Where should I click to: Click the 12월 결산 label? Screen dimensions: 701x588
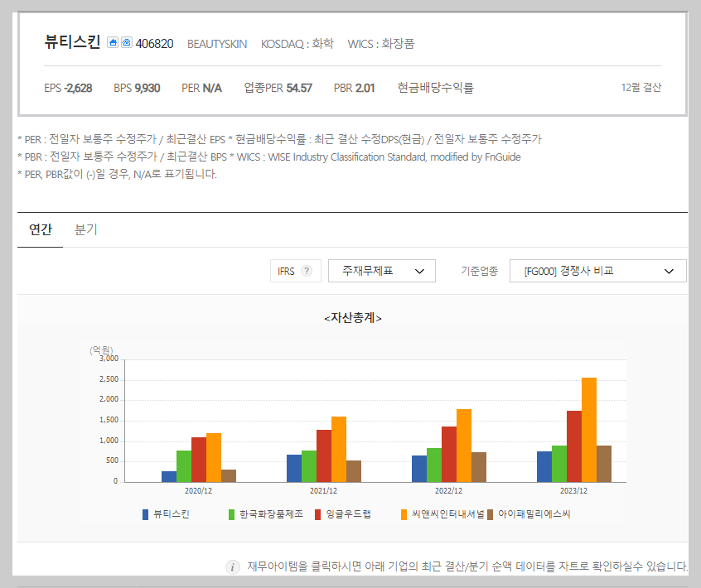click(x=641, y=88)
